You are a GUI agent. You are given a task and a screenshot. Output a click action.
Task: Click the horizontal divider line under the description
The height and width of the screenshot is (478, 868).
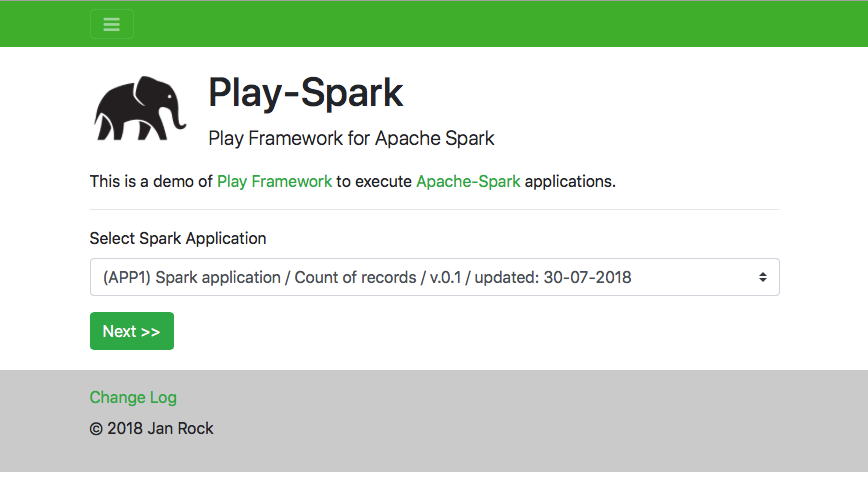pos(434,210)
